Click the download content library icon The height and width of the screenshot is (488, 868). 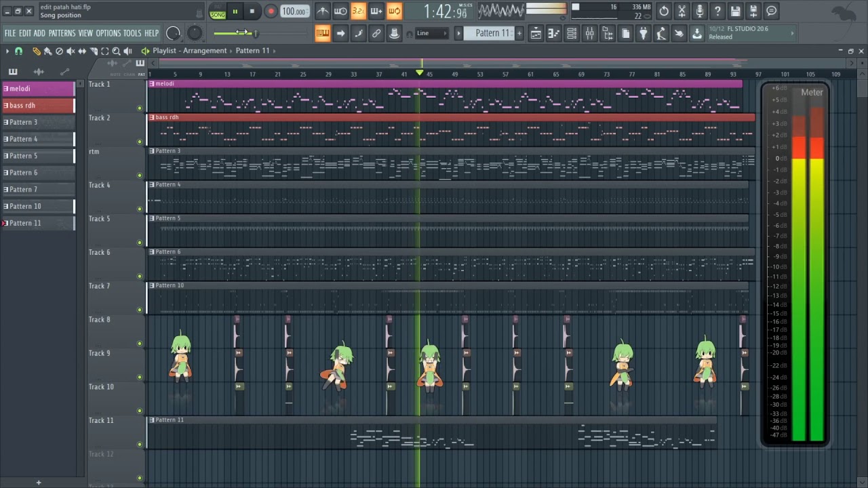697,33
